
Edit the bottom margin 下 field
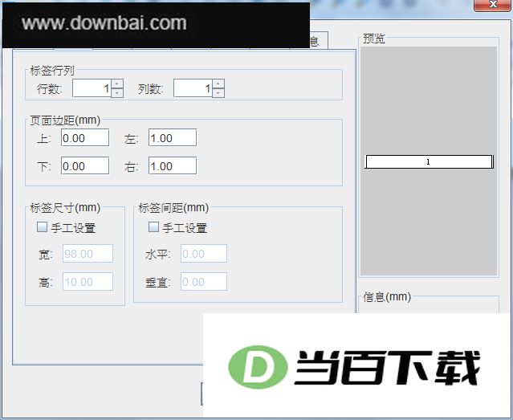point(85,165)
